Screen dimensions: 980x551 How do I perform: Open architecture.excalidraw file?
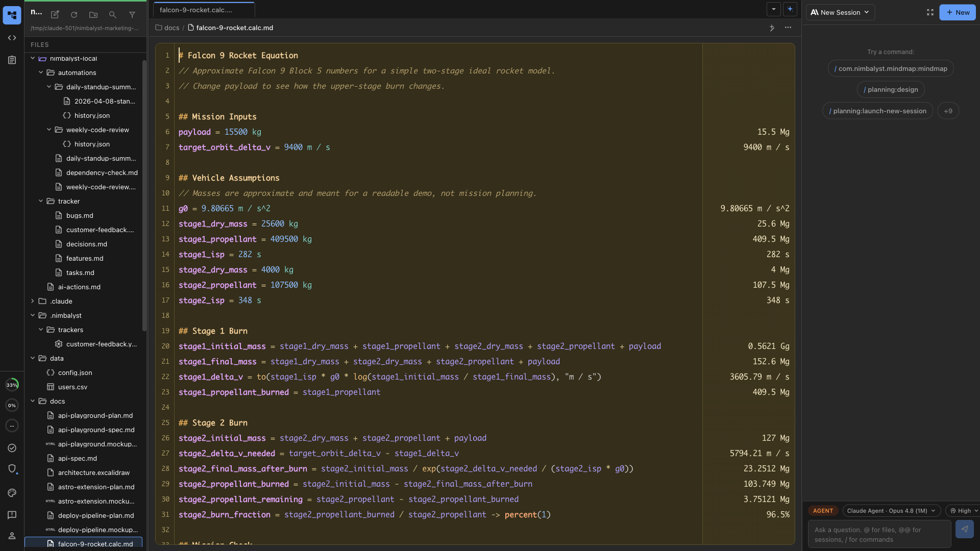pos(94,472)
